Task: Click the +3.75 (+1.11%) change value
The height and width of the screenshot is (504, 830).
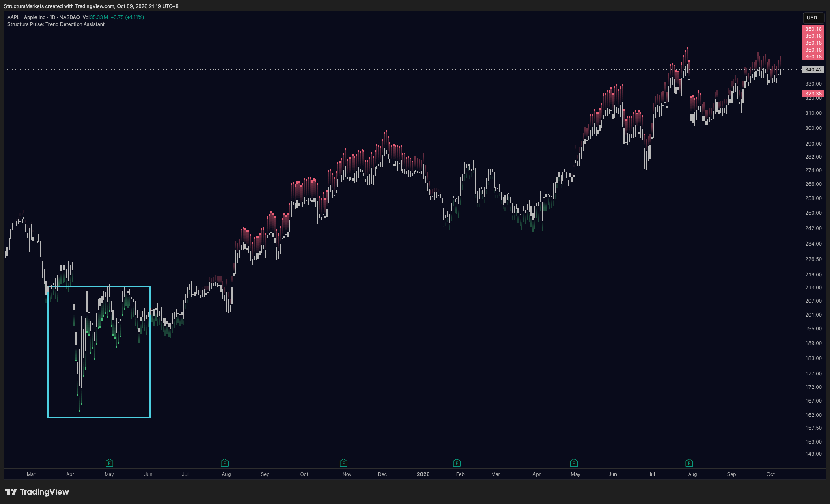Action: tap(127, 17)
